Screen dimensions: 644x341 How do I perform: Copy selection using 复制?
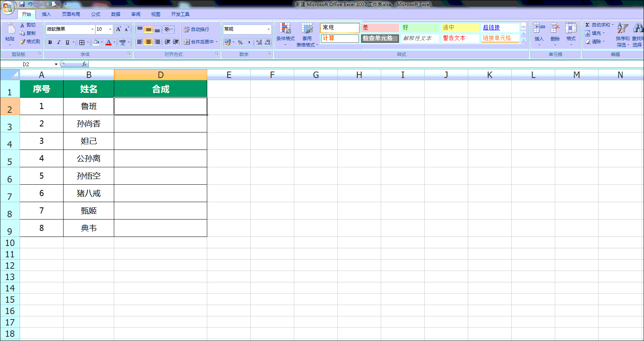(28, 33)
